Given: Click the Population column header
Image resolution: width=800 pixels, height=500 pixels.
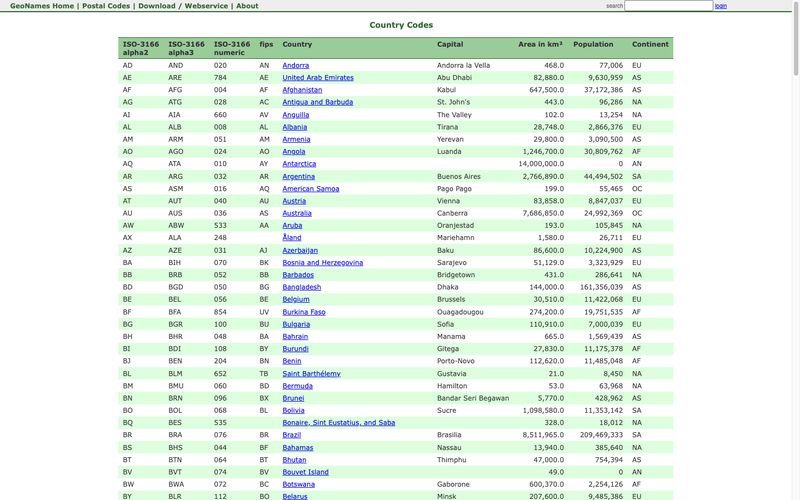Looking at the screenshot, I should [593, 44].
